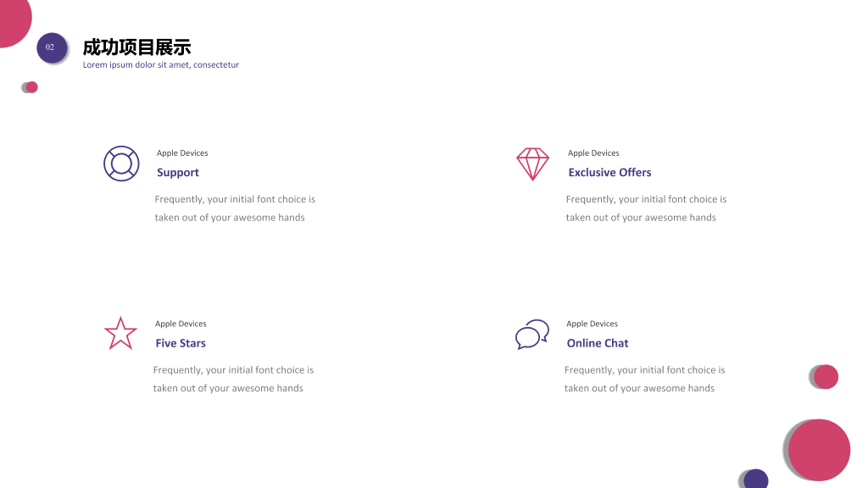This screenshot has width=868, height=488.
Task: Select the small purple circle at bottom edge
Action: click(755, 479)
